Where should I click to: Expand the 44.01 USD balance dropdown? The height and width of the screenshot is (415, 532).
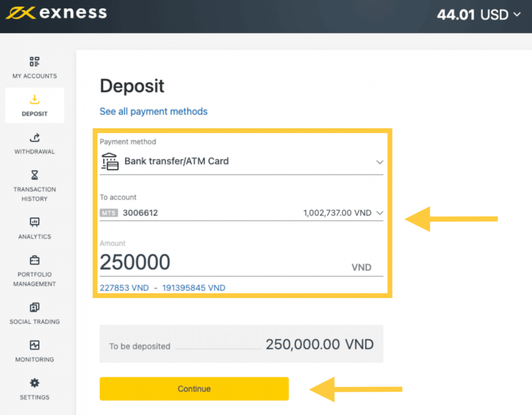479,15
